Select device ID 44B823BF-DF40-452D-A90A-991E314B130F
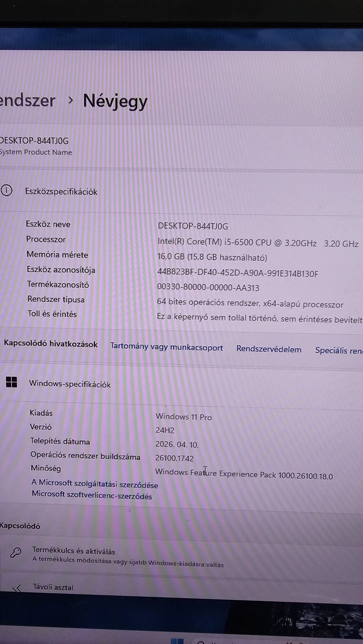The width and height of the screenshot is (363, 644). pyautogui.click(x=238, y=273)
